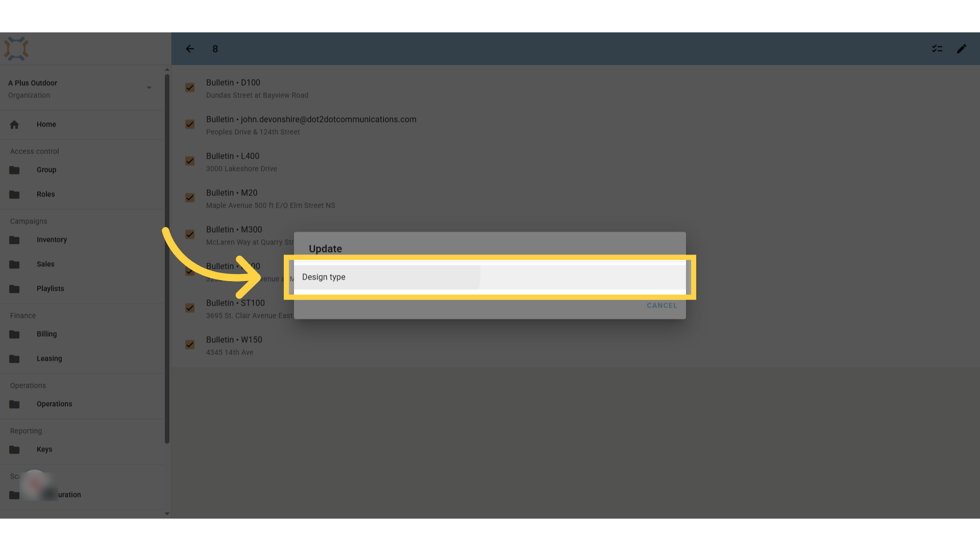The height and width of the screenshot is (551, 980).
Task: Select the Design type option in Update dialog
Action: click(489, 277)
